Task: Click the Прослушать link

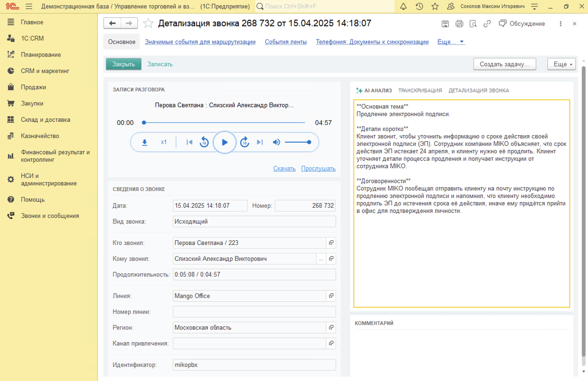Action: 318,169
